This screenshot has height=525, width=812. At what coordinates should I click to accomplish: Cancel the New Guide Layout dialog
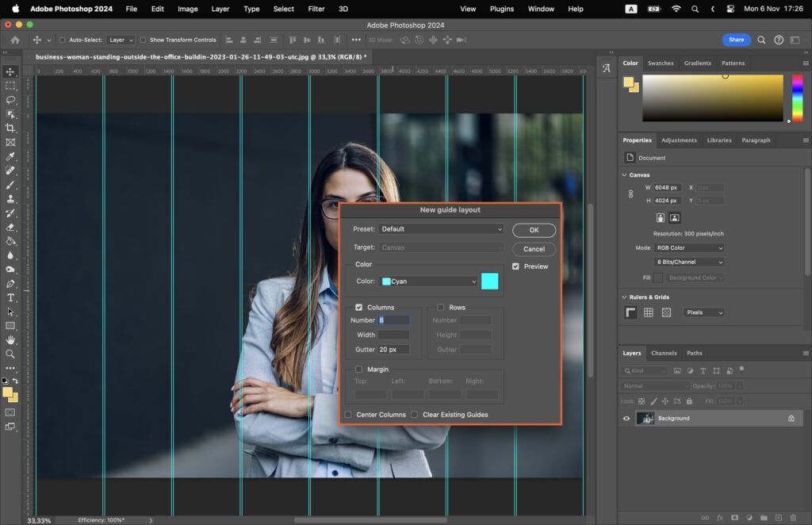click(x=534, y=248)
